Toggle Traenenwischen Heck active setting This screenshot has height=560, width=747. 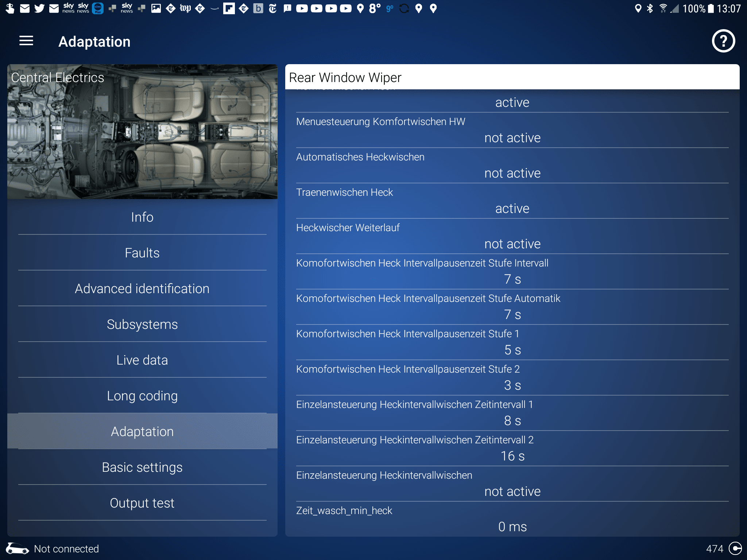pos(512,209)
